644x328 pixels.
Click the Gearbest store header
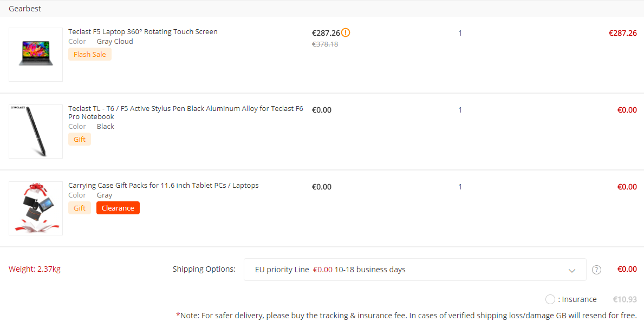click(x=25, y=9)
